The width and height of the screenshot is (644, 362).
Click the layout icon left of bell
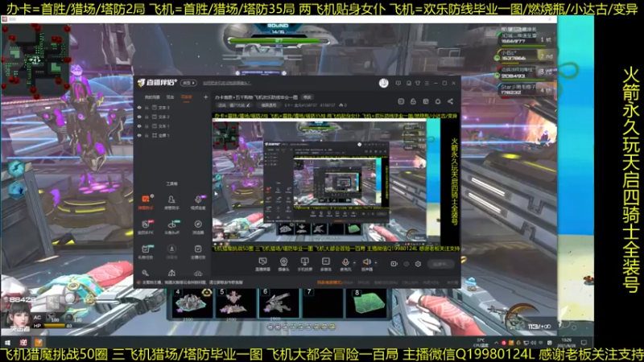click(426, 101)
